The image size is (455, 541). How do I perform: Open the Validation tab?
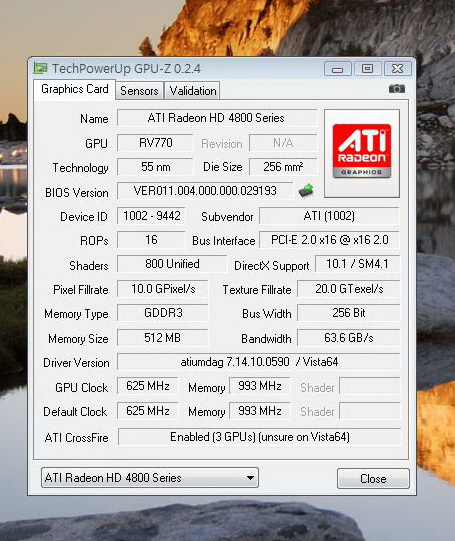point(193,91)
